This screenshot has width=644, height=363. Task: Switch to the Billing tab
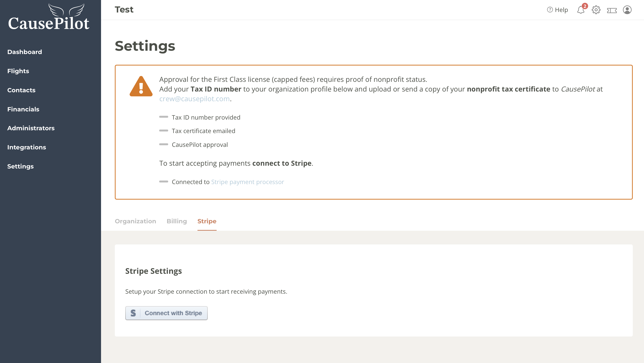click(x=177, y=221)
